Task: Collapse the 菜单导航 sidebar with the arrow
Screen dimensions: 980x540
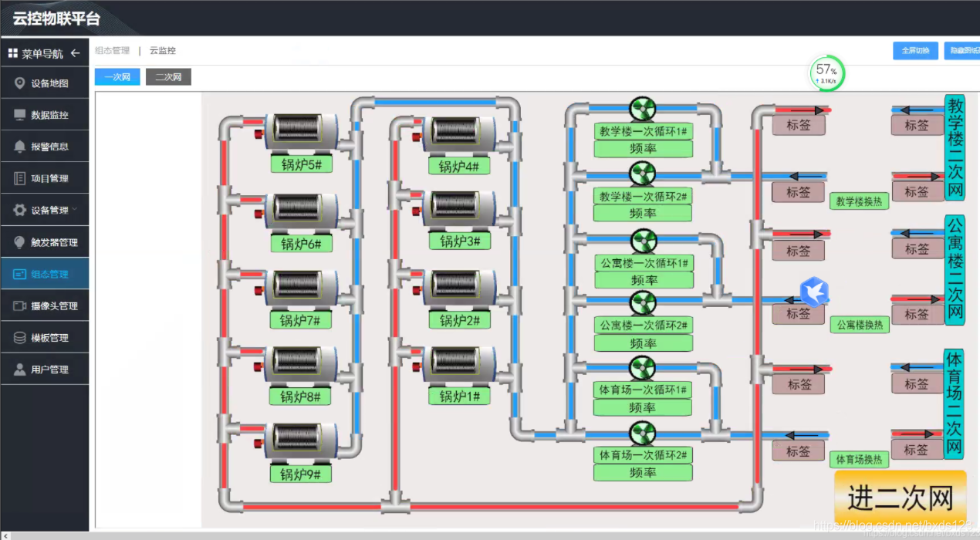Action: tap(75, 53)
